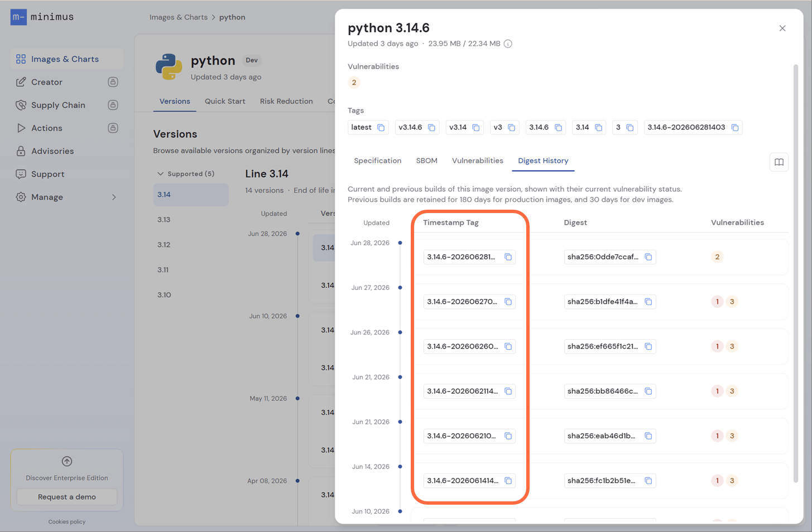The height and width of the screenshot is (532, 812).
Task: Click Request a demo button
Action: (67, 497)
